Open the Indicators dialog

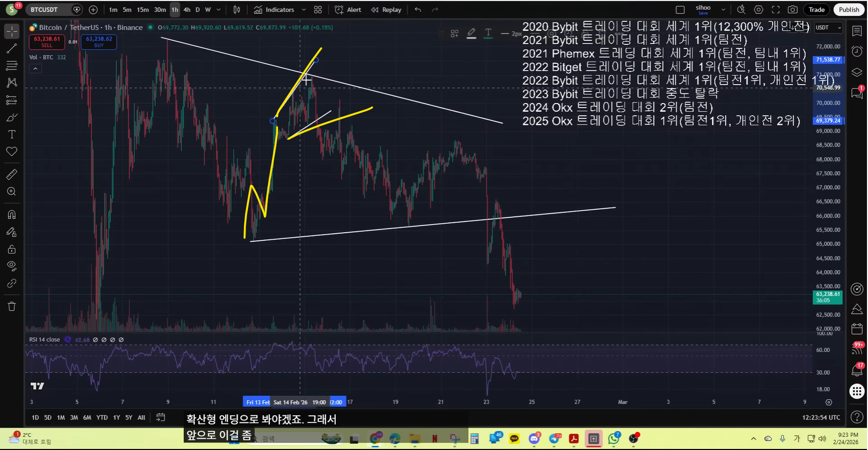274,10
